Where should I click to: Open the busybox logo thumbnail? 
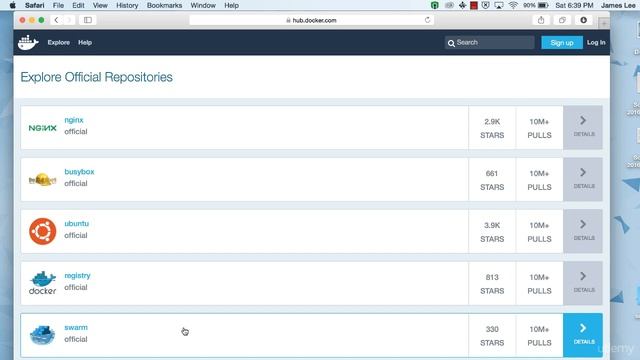(x=42, y=180)
